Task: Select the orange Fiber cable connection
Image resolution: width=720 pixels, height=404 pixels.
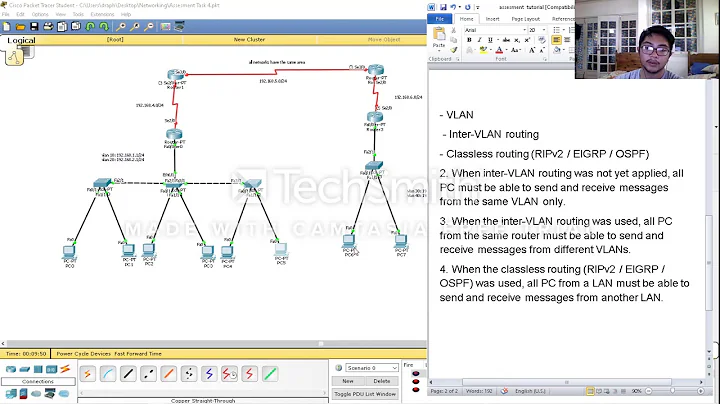Action: (169, 374)
